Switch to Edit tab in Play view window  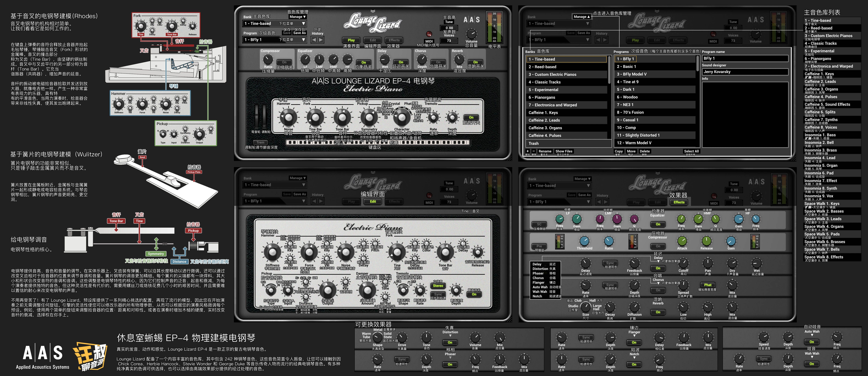point(373,40)
